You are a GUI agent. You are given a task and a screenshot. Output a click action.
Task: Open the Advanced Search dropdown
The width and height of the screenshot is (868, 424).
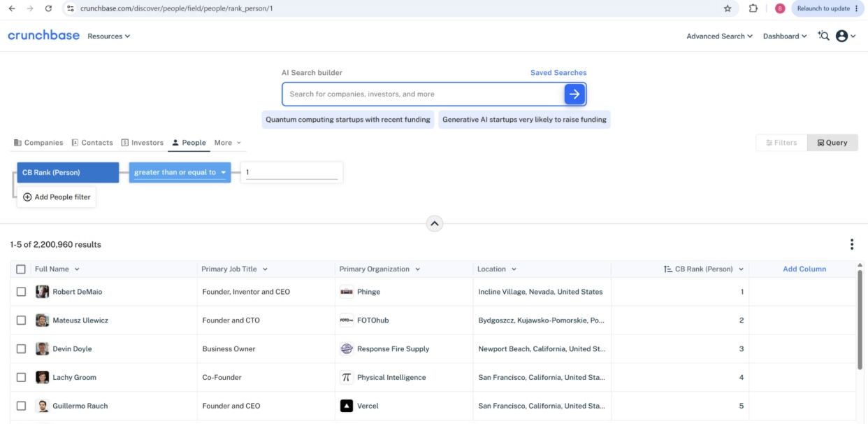point(720,36)
